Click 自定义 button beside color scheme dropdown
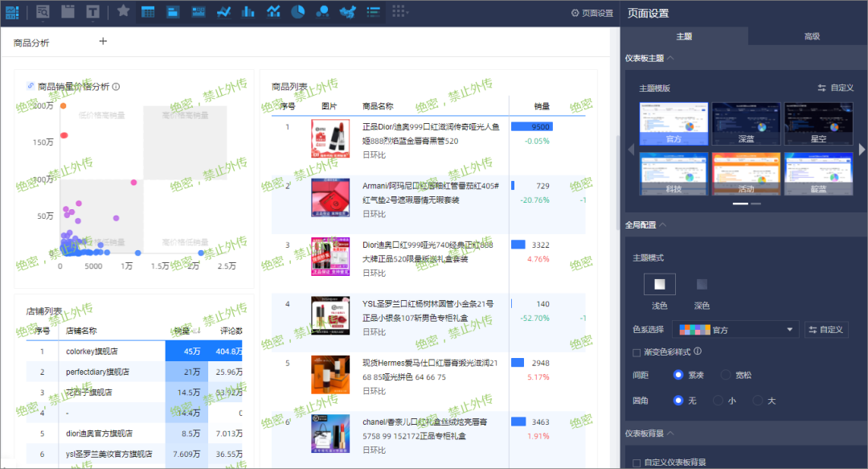868x469 pixels. 826,329
